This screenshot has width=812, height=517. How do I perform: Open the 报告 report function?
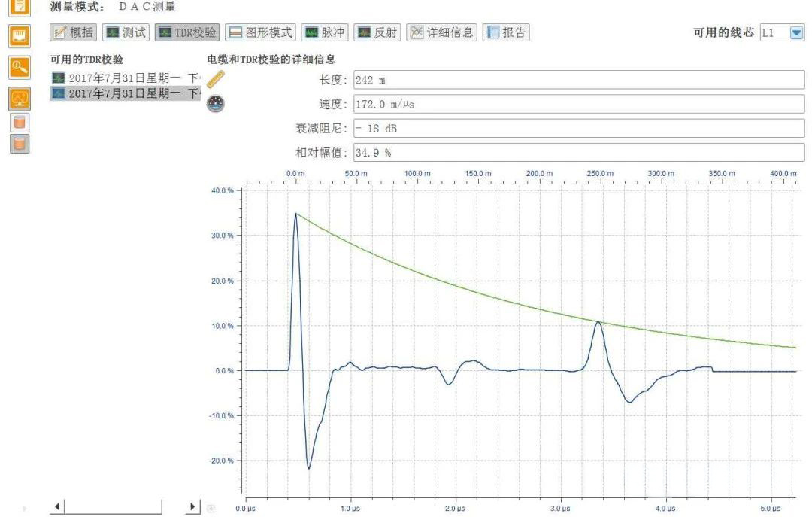pos(506,32)
